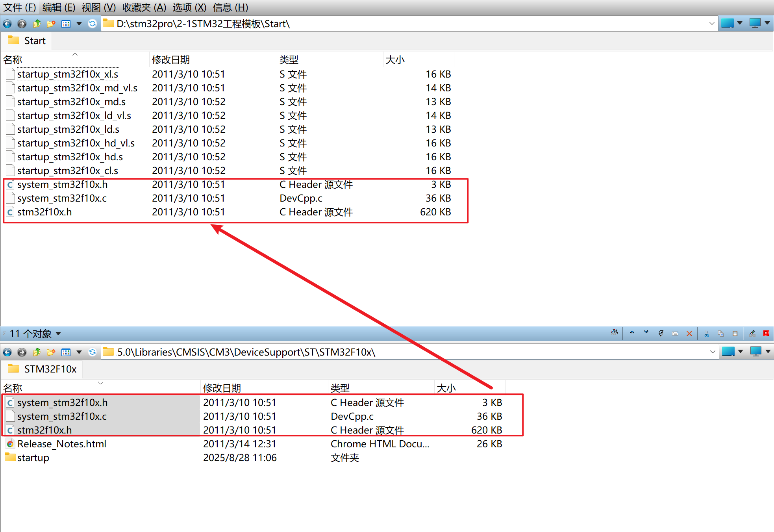
Task: Select system_stm32f10x.c in top pane
Action: [x=62, y=198]
